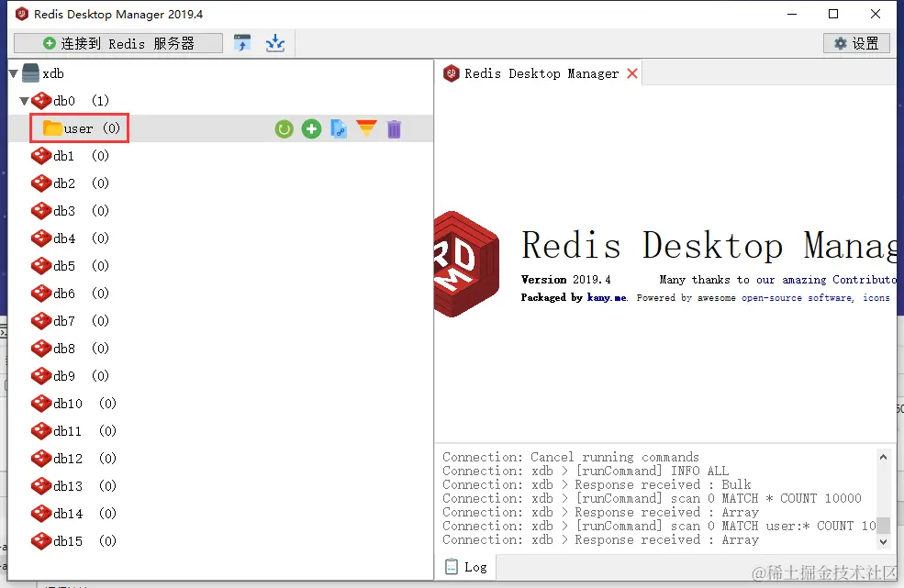
Task: Click the db4 database icon
Action: pyautogui.click(x=41, y=239)
